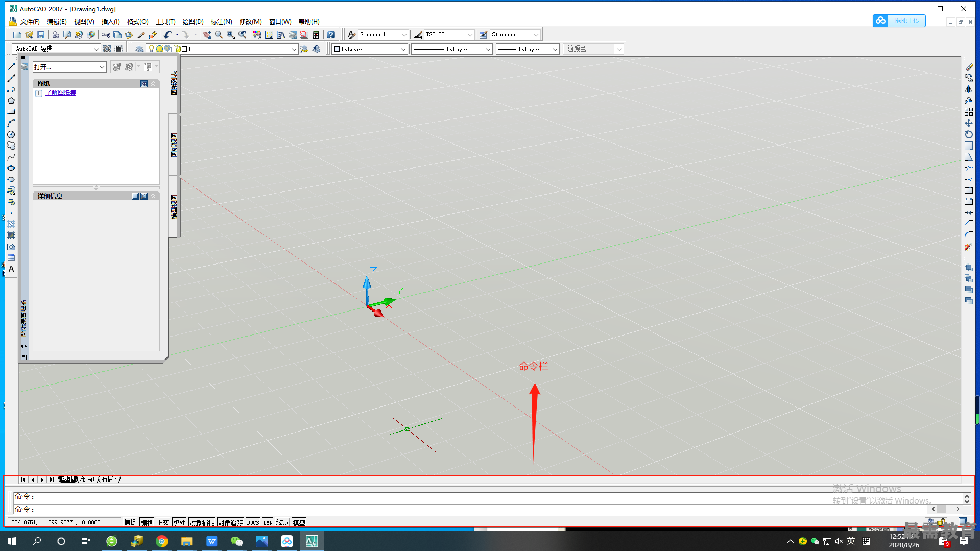Open the layer 0 dropdown list
The image size is (980, 551).
[x=294, y=49]
